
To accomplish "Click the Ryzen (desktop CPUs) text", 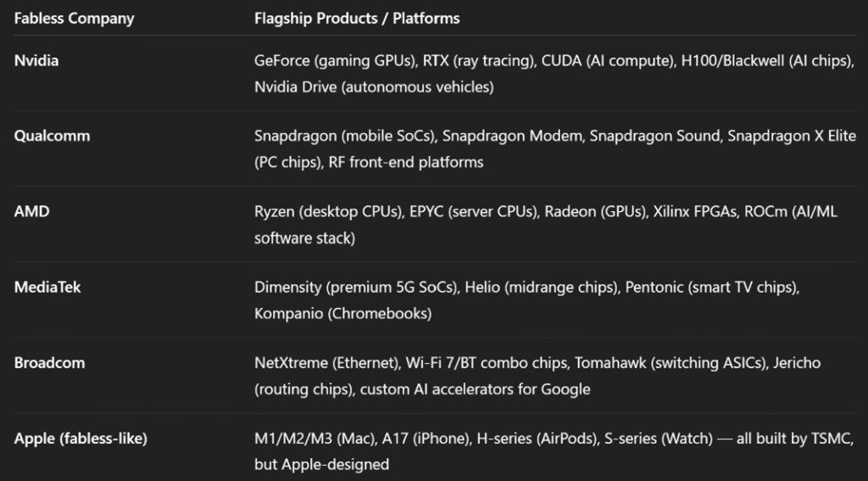I will [328, 211].
